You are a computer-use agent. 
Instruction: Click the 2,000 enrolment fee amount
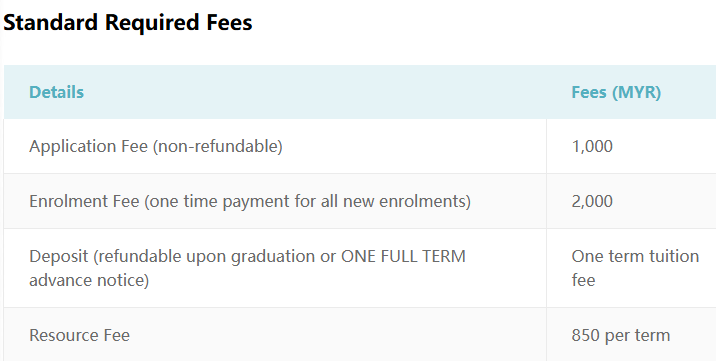coord(592,201)
